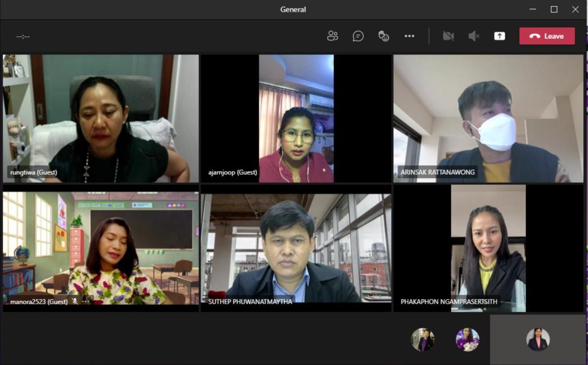The width and height of the screenshot is (588, 365).
Task: Click the meeting duration timer
Action: tap(23, 36)
